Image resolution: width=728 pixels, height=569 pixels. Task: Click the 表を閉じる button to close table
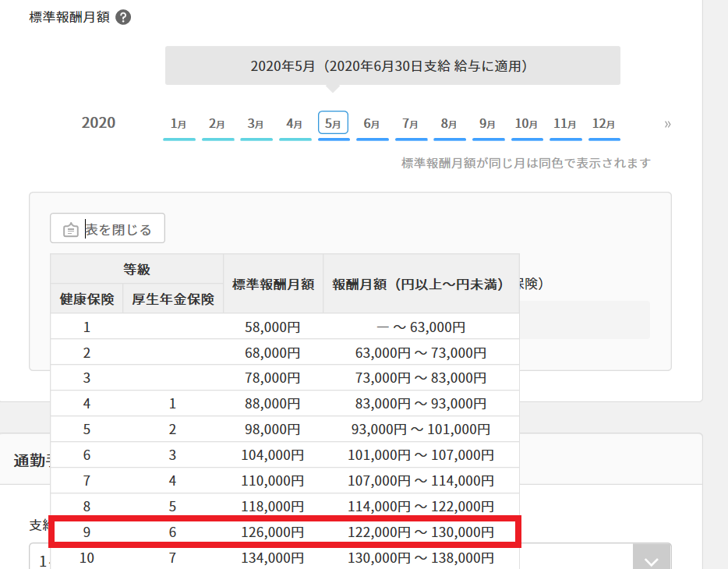(108, 228)
